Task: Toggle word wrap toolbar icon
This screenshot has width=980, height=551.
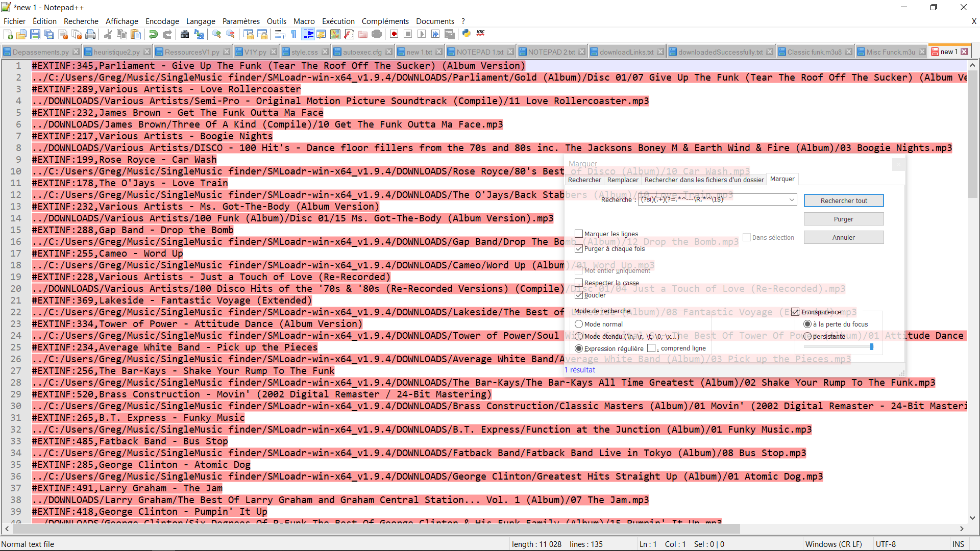Action: coord(280,34)
